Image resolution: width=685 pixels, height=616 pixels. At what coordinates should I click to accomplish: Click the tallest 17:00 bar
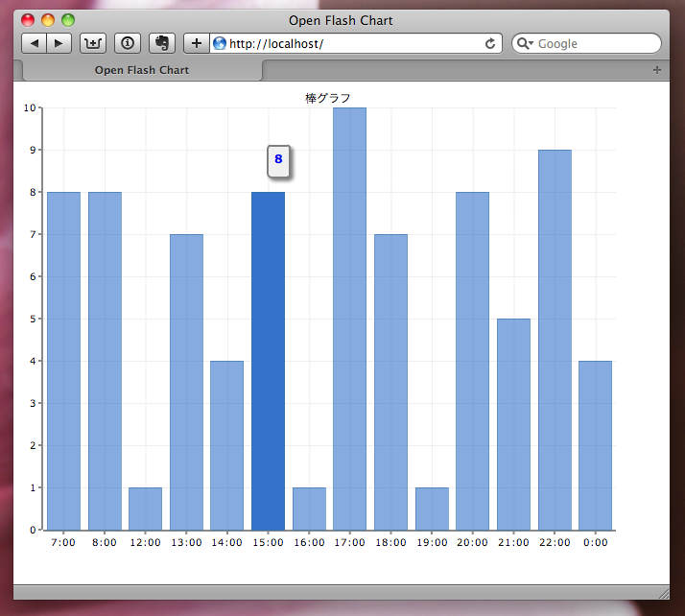(x=350, y=319)
